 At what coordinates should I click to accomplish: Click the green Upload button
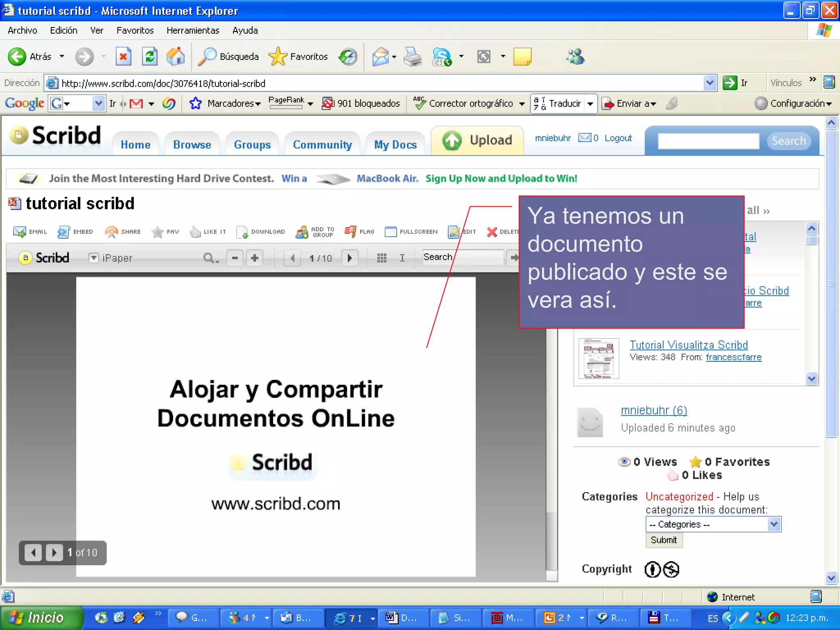[x=477, y=140]
